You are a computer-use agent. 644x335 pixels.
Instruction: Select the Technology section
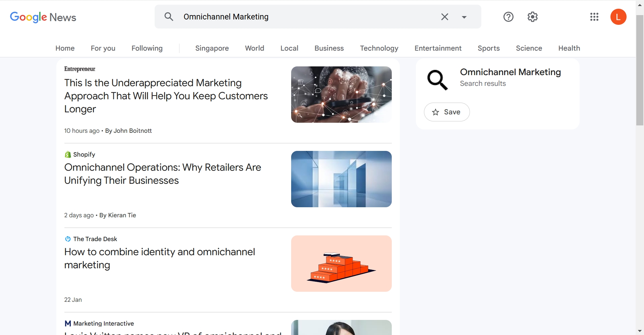379,48
